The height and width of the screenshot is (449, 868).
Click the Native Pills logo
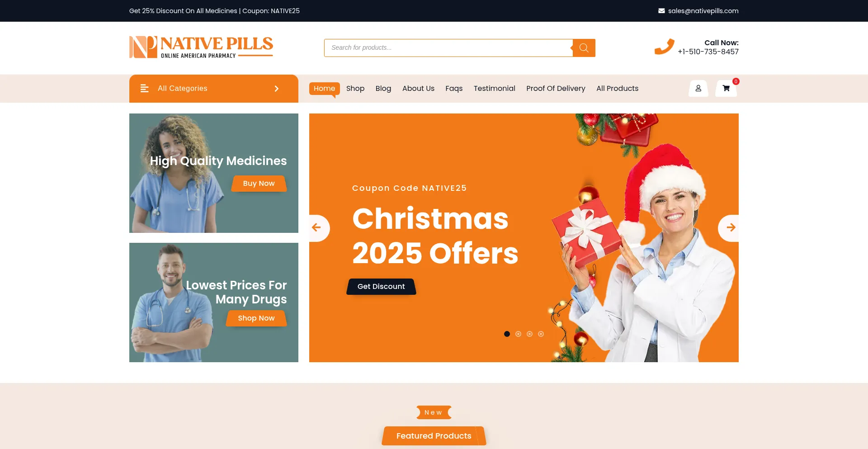(201, 47)
